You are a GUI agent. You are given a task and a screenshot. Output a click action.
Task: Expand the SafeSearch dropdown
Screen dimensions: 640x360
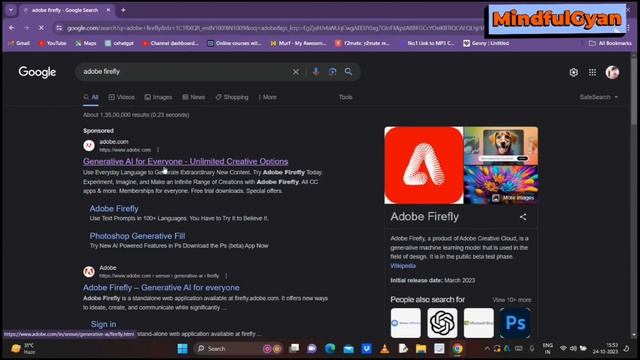point(599,97)
